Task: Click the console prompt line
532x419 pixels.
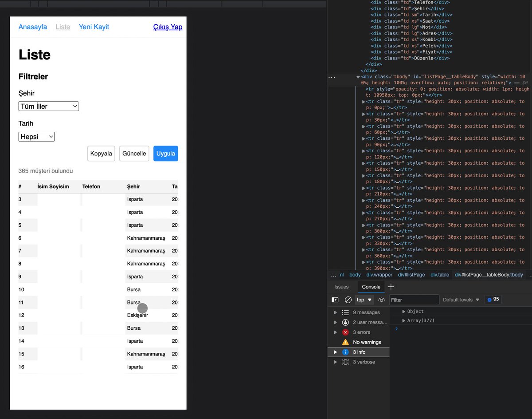Action: [461, 329]
